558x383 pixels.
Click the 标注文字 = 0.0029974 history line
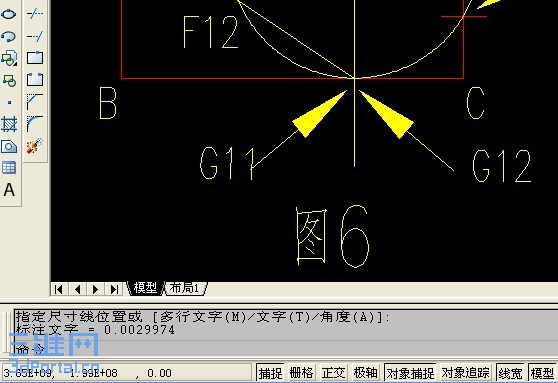coord(95,330)
